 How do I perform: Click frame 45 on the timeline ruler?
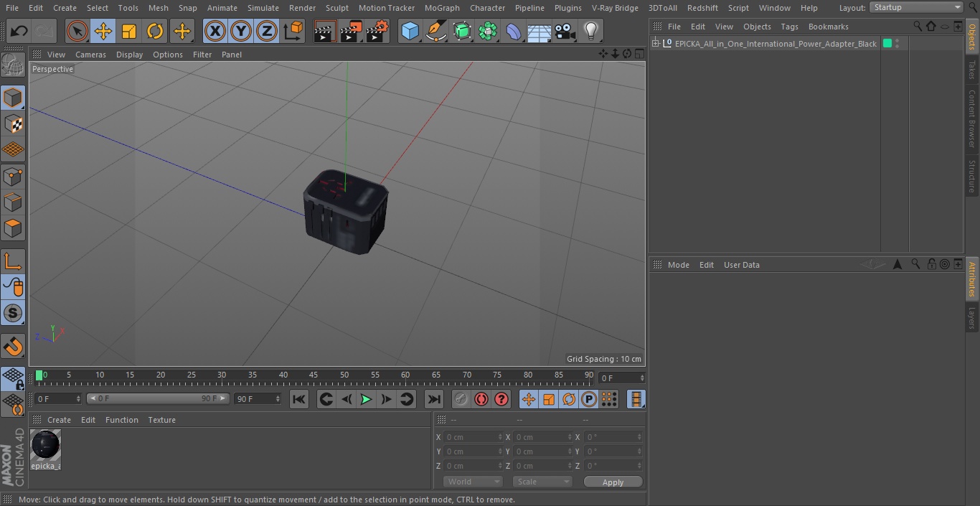[x=314, y=375]
